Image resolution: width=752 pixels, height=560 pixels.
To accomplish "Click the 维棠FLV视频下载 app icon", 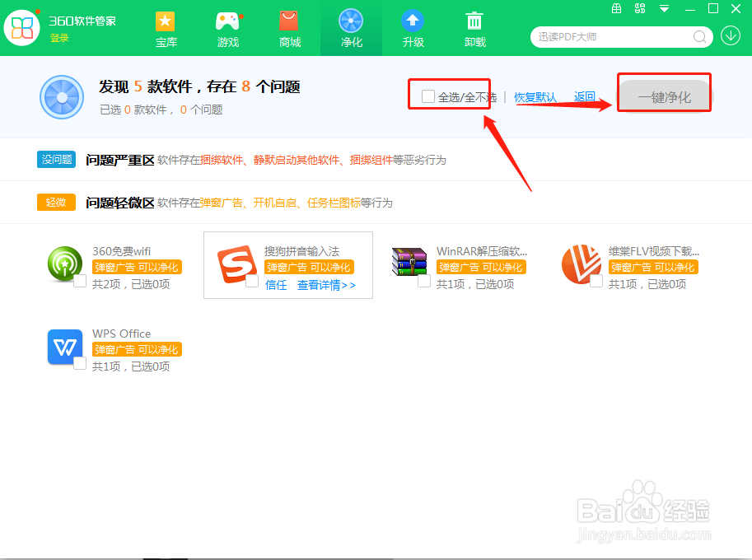I will (581, 264).
